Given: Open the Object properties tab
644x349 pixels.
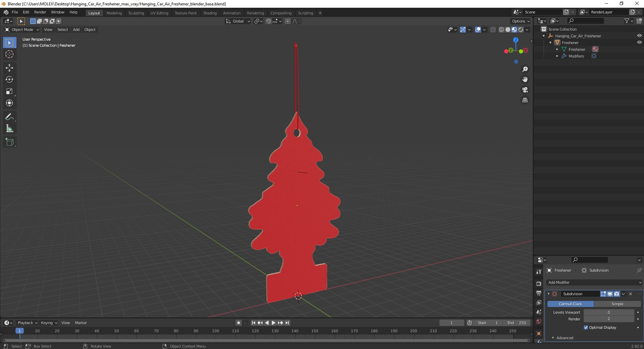Looking at the screenshot, I should 539,334.
